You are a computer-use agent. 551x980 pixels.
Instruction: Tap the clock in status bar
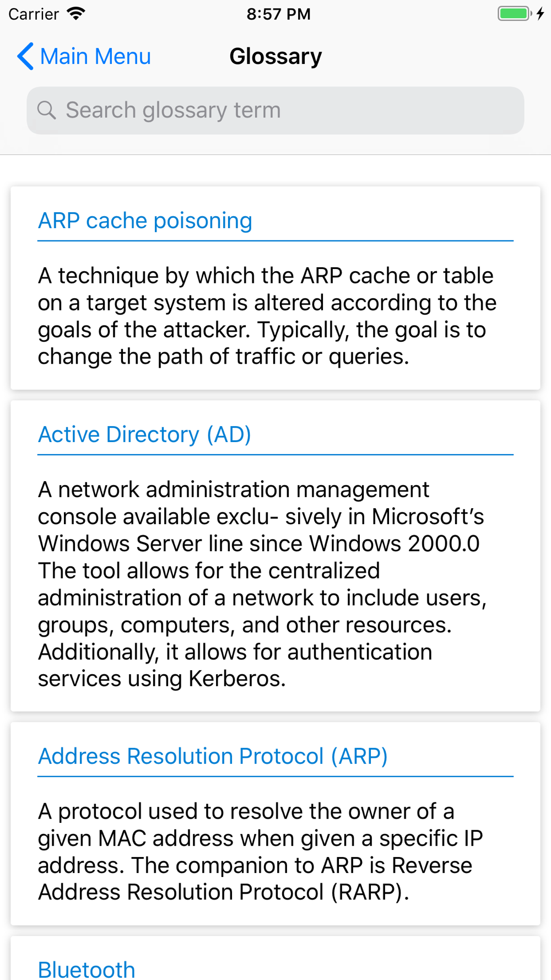tap(278, 14)
